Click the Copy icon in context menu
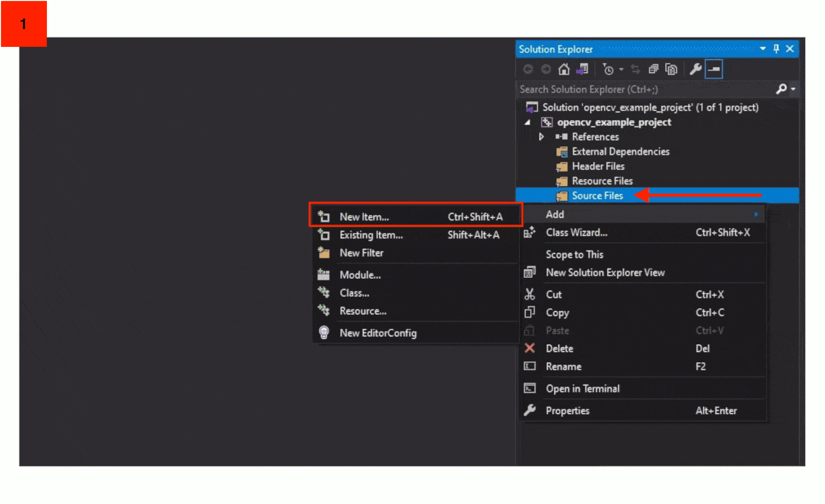825x504 pixels. (x=530, y=312)
